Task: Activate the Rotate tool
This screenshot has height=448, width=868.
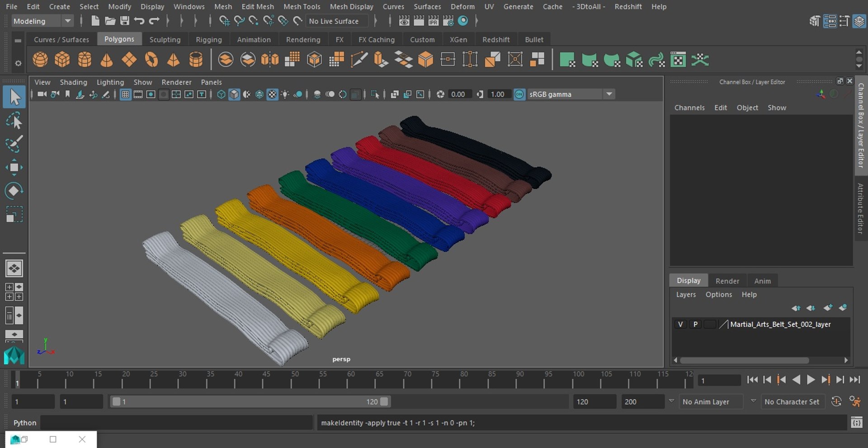Action: [14, 190]
